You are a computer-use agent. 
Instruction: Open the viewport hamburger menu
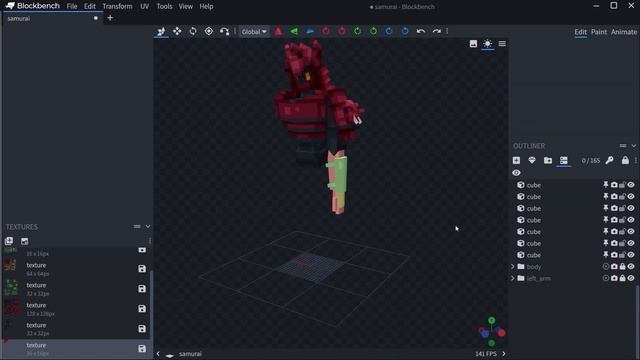(502, 44)
